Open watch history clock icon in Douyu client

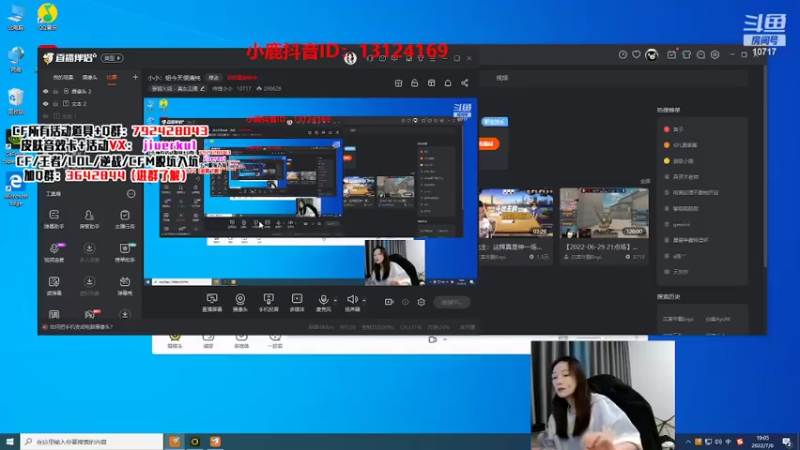click(x=622, y=55)
